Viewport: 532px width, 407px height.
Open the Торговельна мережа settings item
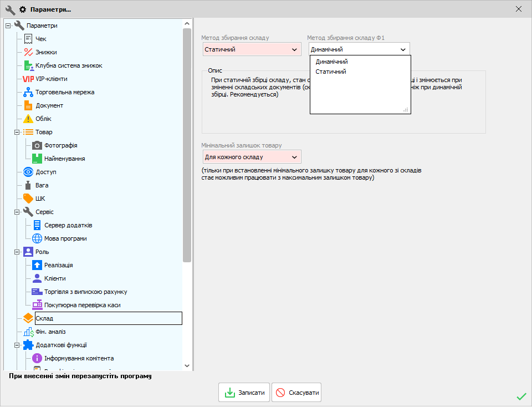(65, 92)
